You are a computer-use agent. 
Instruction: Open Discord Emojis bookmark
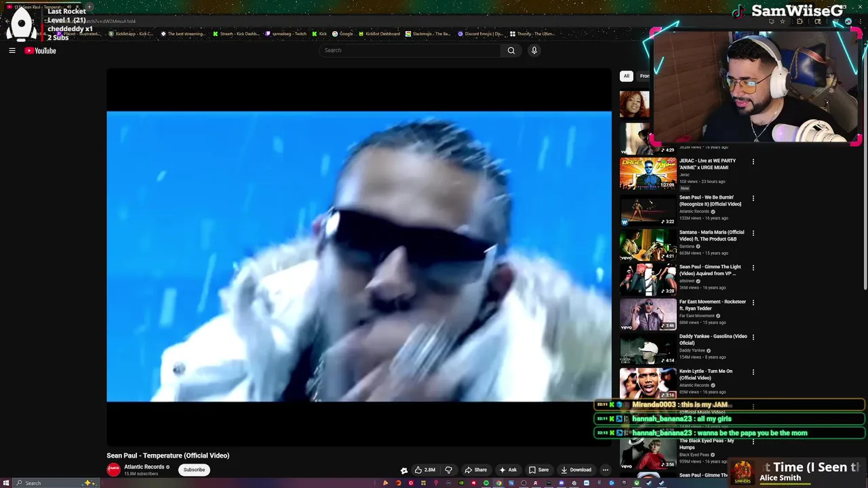coord(480,34)
